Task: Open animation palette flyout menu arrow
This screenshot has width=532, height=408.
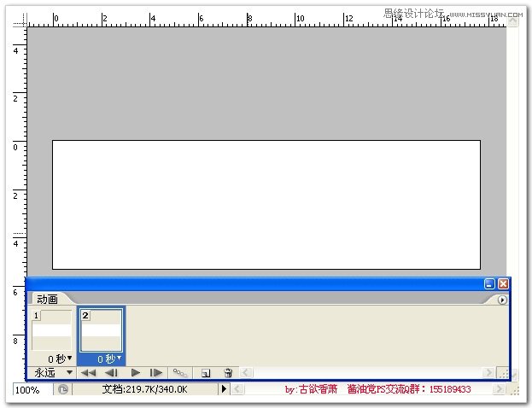Action: coord(502,300)
